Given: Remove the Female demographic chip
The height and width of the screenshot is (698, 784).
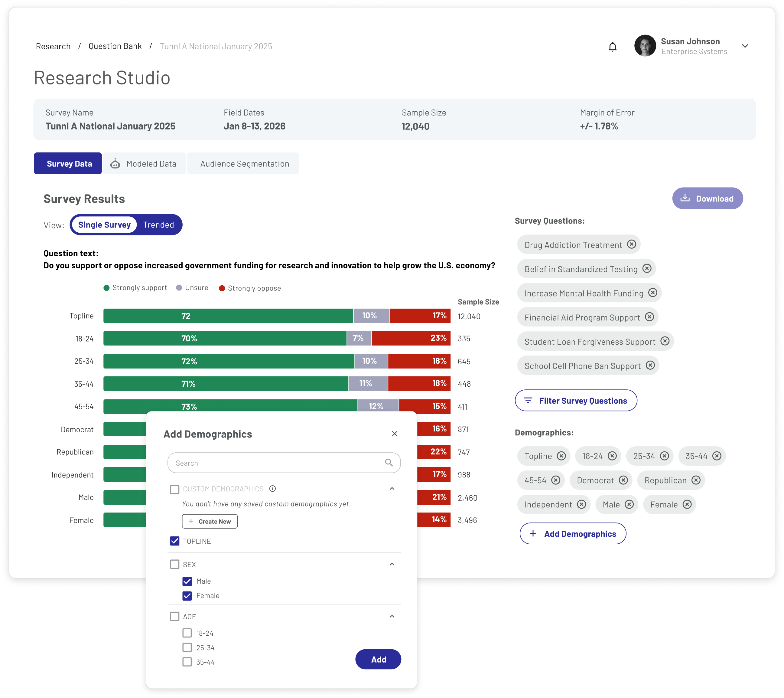Looking at the screenshot, I should (687, 504).
